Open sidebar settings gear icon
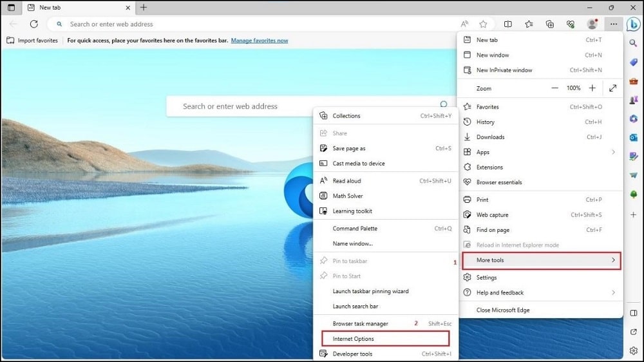This screenshot has height=362, width=644. click(x=633, y=350)
